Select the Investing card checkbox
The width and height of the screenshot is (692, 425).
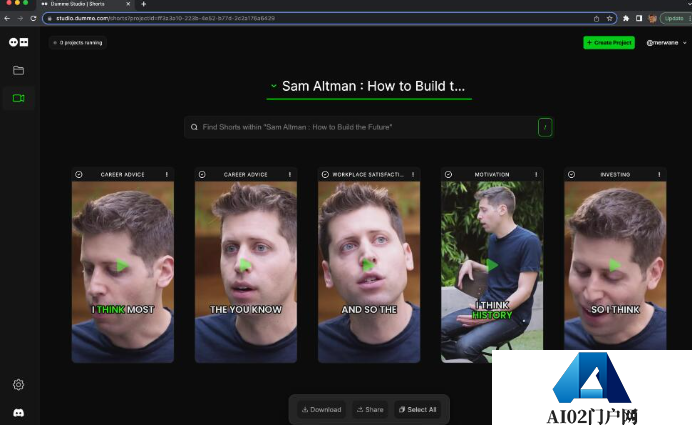(571, 174)
